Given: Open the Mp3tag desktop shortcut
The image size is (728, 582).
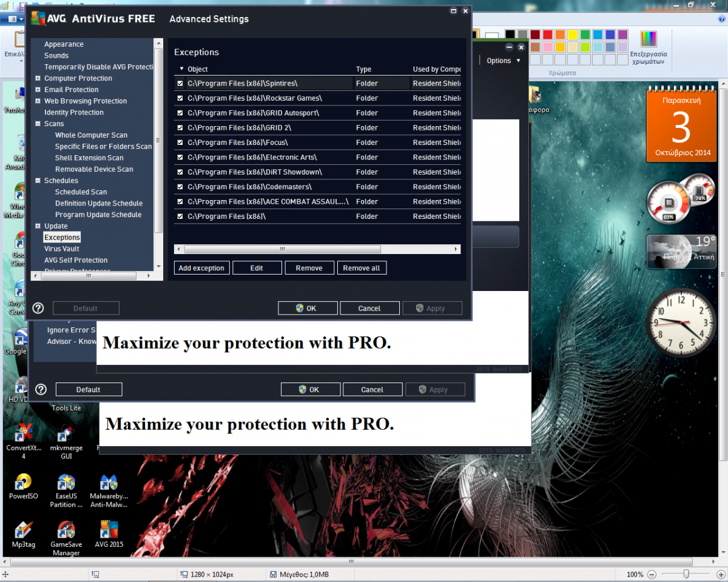Looking at the screenshot, I should [x=23, y=534].
